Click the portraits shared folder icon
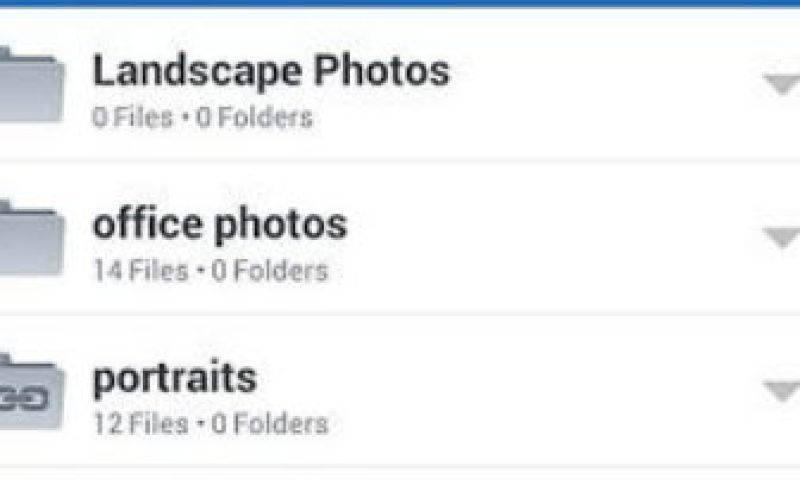This screenshot has width=800, height=480. 30,392
